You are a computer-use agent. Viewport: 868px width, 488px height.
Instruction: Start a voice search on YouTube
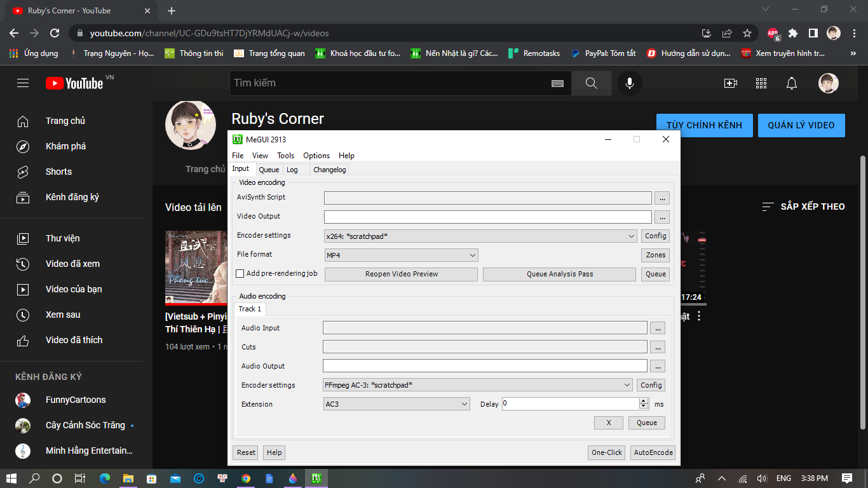tap(629, 83)
